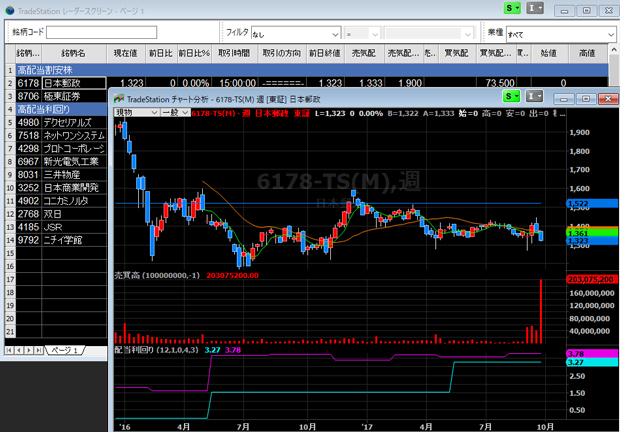Image resolution: width=620 pixels, height=432 pixels.
Task: Minimize the chart analysis window
Action: point(563,98)
